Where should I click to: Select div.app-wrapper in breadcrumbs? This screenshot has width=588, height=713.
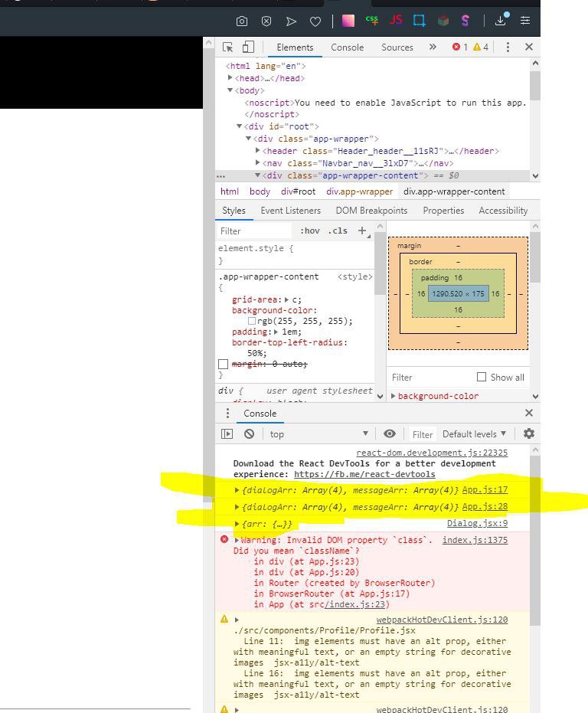[359, 191]
